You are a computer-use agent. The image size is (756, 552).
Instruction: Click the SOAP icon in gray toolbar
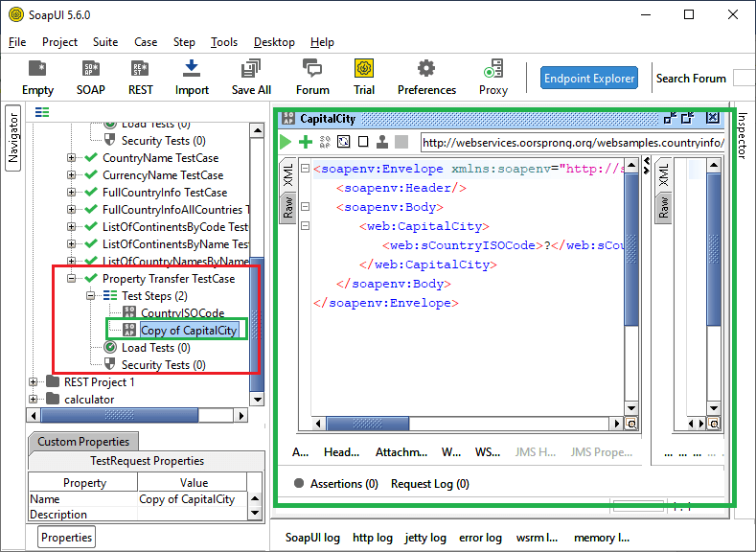pyautogui.click(x=325, y=142)
